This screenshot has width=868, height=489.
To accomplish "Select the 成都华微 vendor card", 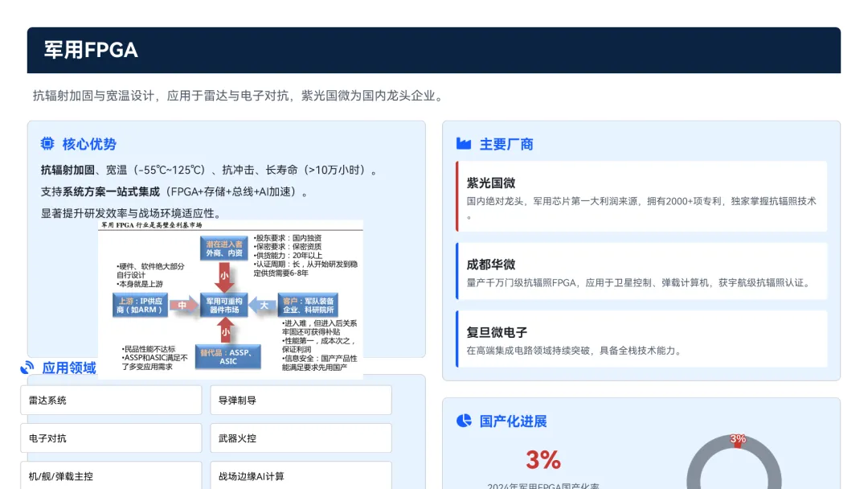I will 641,271.
